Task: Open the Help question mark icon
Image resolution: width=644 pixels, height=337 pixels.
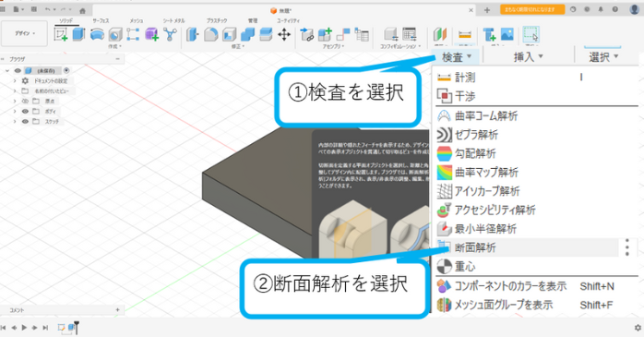Action: point(614,9)
